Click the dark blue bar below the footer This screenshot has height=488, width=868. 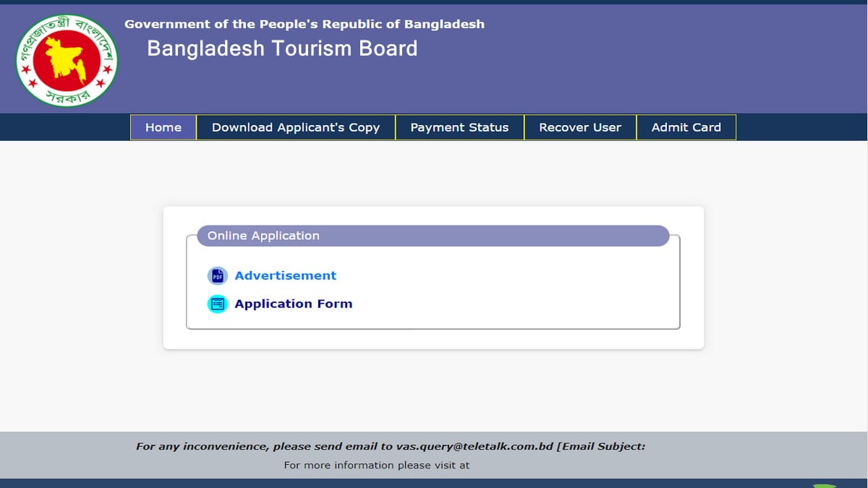click(x=434, y=483)
